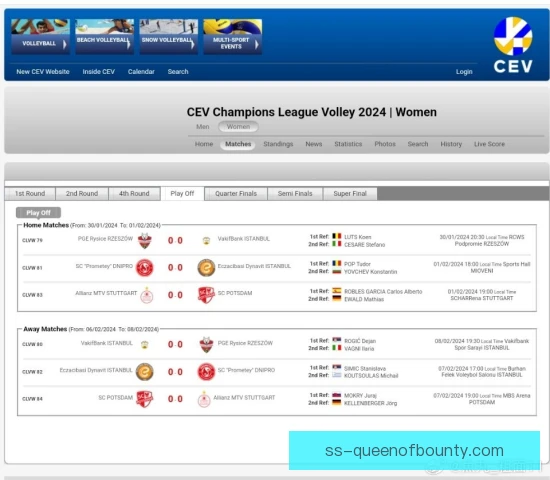Click VakifBank logo in match CLVW 80
This screenshot has width=550, height=480.
click(145, 345)
